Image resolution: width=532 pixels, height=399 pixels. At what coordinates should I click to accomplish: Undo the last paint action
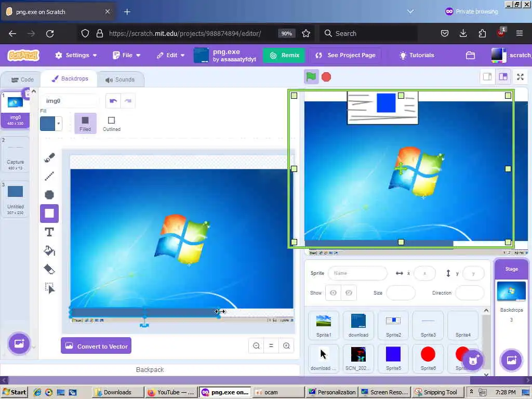tap(113, 101)
